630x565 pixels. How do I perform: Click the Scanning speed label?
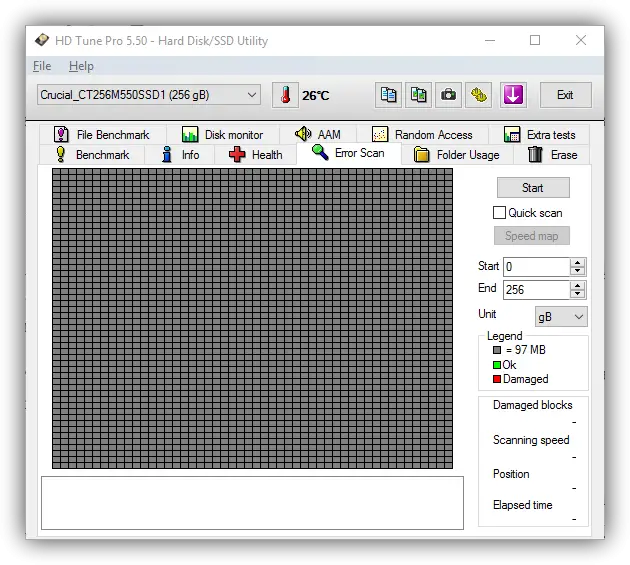click(531, 440)
